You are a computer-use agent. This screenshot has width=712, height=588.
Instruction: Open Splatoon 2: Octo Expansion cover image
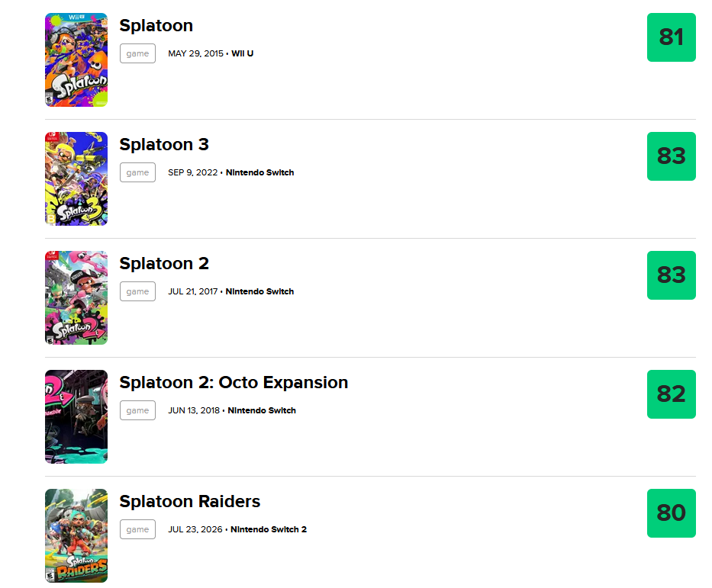coord(76,416)
